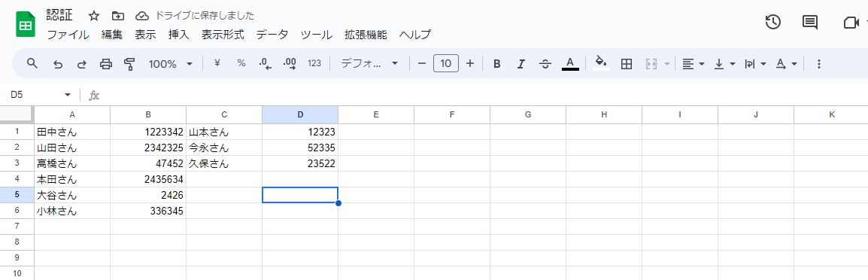Select cell with 小林さん

(72, 211)
